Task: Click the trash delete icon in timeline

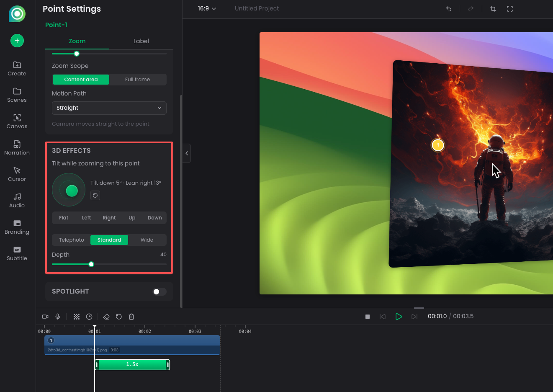Action: click(x=131, y=317)
